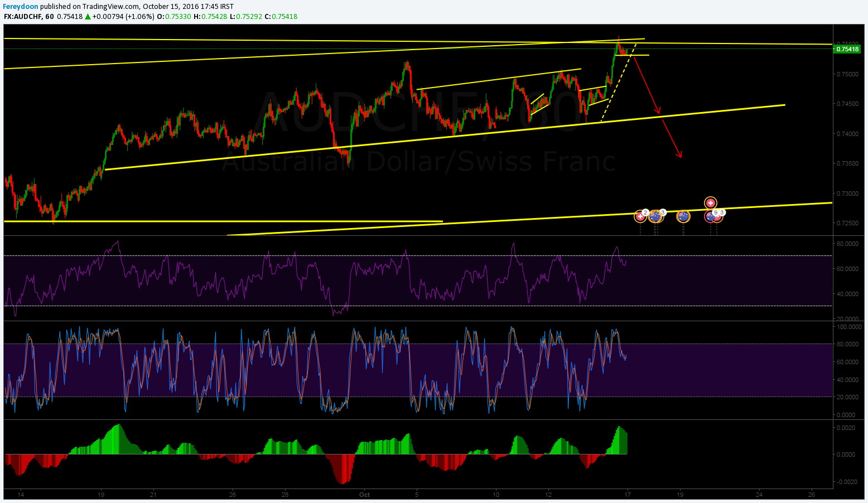Click the +0.00794 (+1.06%) change text
The image size is (868, 503).
(123, 17)
